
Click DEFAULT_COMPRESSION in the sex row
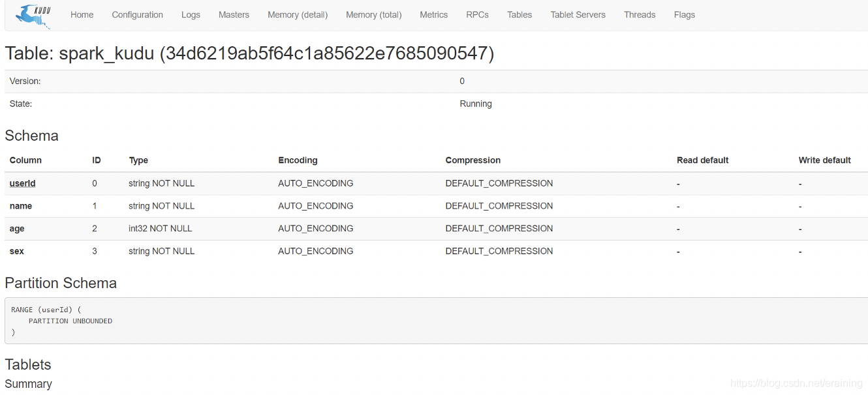(499, 251)
